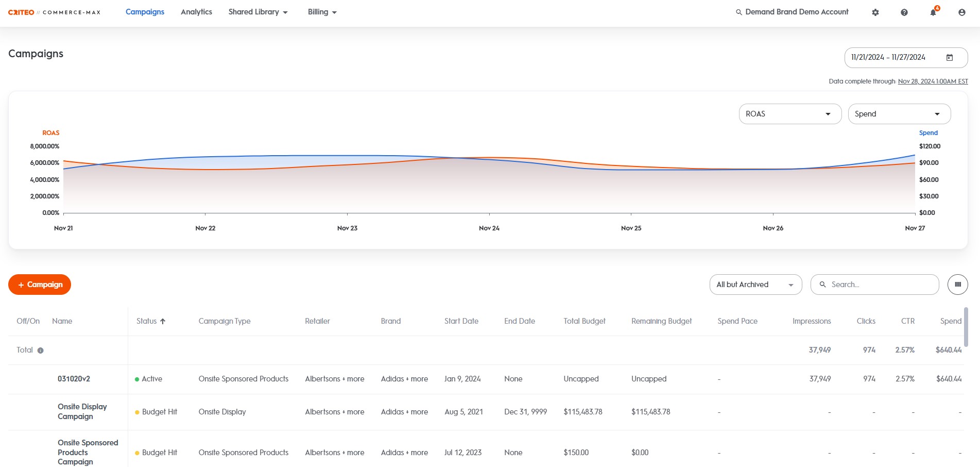The height and width of the screenshot is (467, 980).
Task: Open the All but Archived filter
Action: [x=755, y=285]
